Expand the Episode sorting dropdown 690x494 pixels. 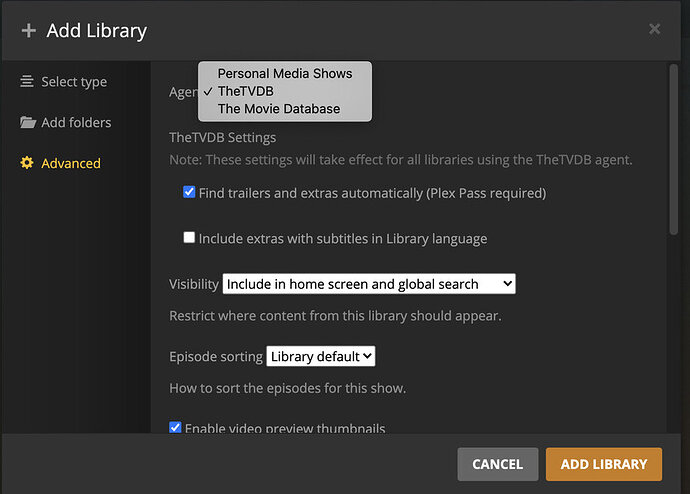click(x=321, y=356)
